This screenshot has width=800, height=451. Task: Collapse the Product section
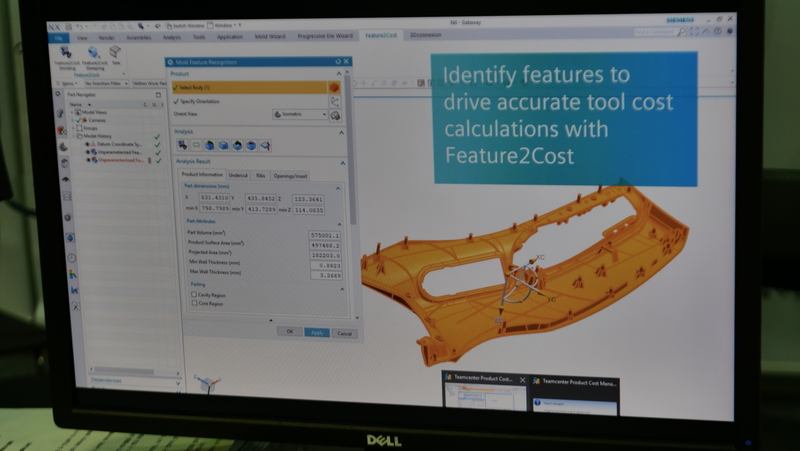pos(339,74)
